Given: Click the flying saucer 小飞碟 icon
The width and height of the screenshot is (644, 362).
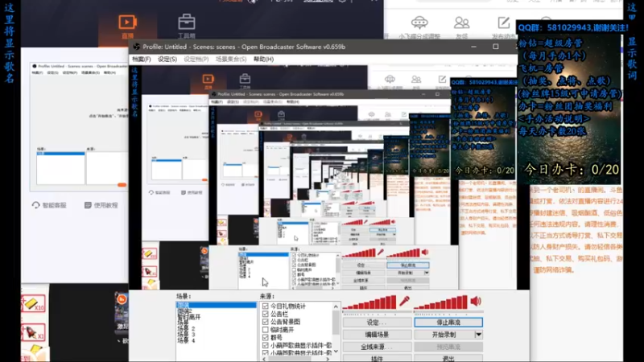Looking at the screenshot, I should [x=419, y=23].
